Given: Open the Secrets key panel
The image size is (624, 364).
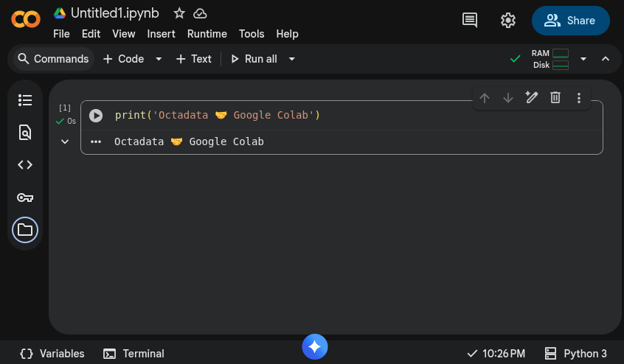Looking at the screenshot, I should coord(25,197).
